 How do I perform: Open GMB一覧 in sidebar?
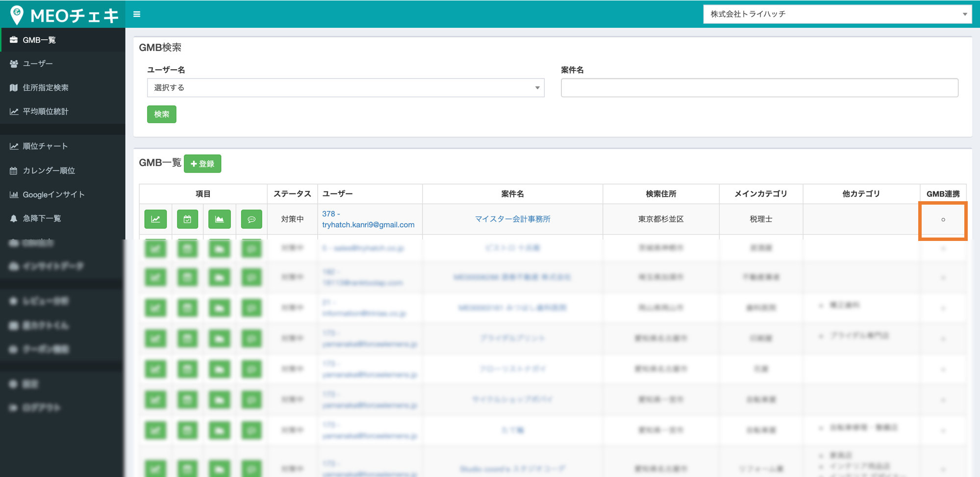pos(63,40)
